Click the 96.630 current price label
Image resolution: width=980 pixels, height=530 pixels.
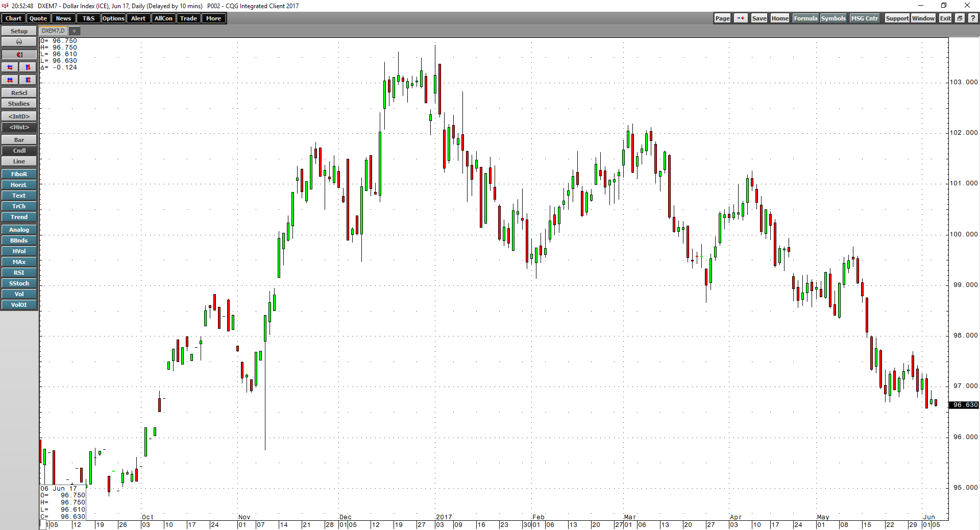coord(964,405)
